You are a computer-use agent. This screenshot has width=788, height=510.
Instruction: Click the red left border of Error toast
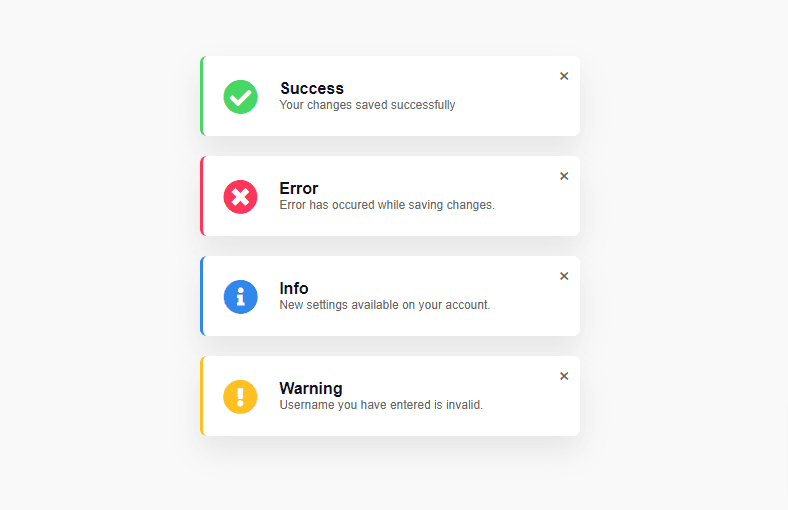pos(202,196)
